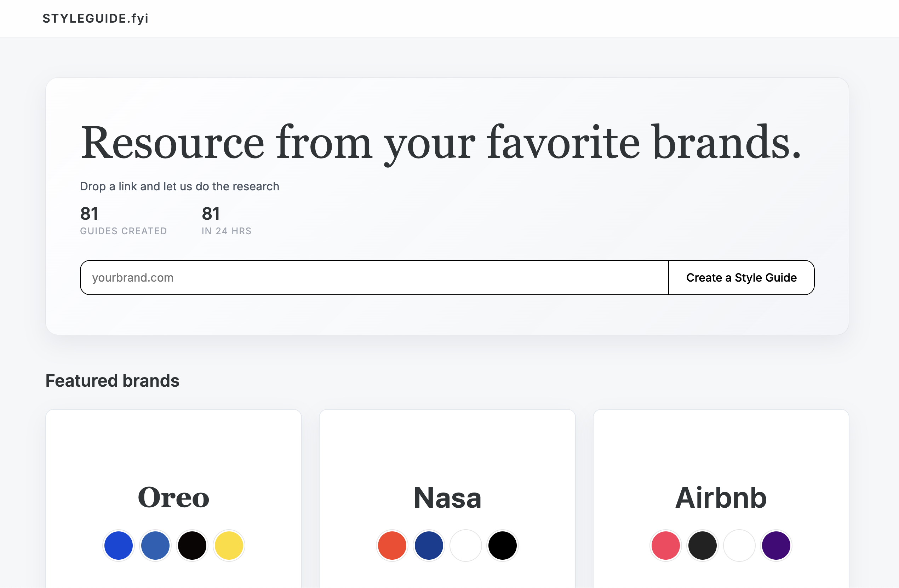Select the purple swatch on the Airbnb card
This screenshot has height=588, width=899.
click(x=776, y=545)
